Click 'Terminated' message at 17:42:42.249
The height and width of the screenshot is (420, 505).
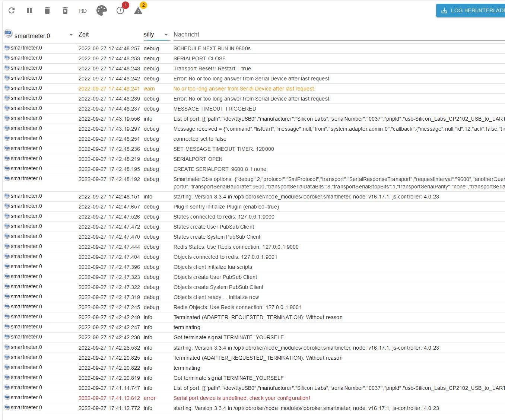[258, 317]
